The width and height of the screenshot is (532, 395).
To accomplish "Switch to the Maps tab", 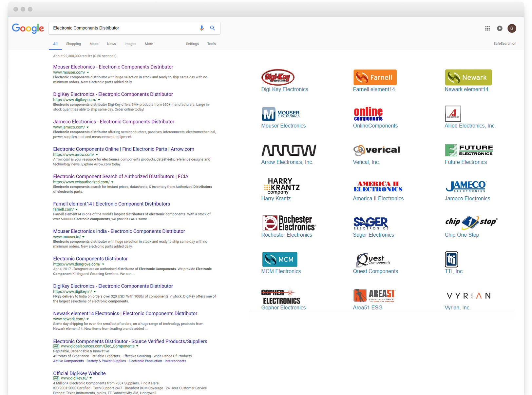I will coord(94,44).
